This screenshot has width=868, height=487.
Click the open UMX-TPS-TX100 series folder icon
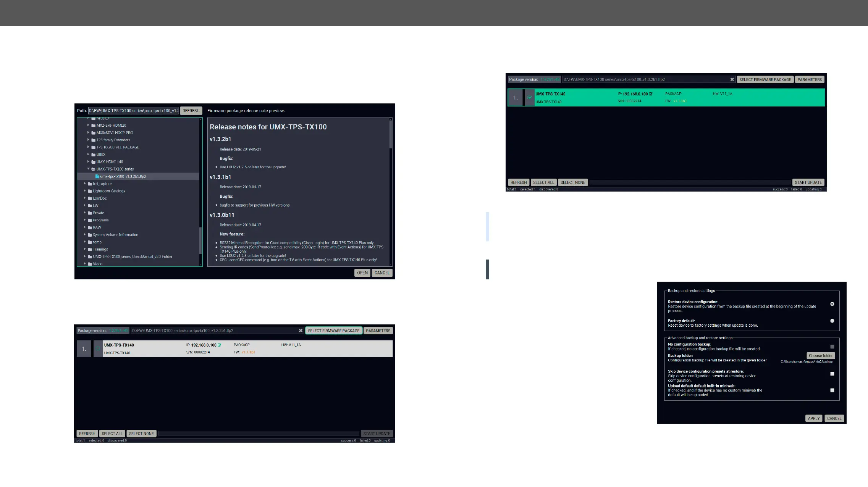coord(93,169)
